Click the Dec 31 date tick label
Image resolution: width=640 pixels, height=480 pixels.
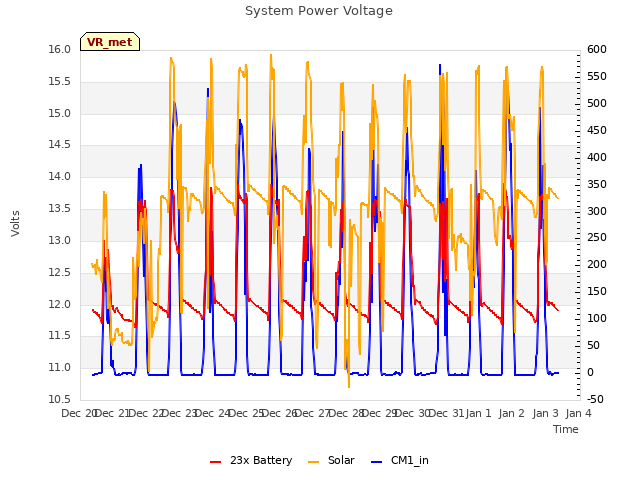point(447,413)
